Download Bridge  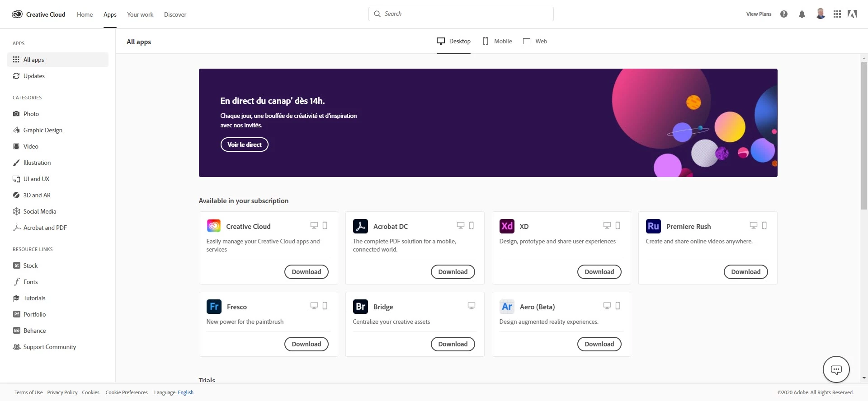point(453,344)
